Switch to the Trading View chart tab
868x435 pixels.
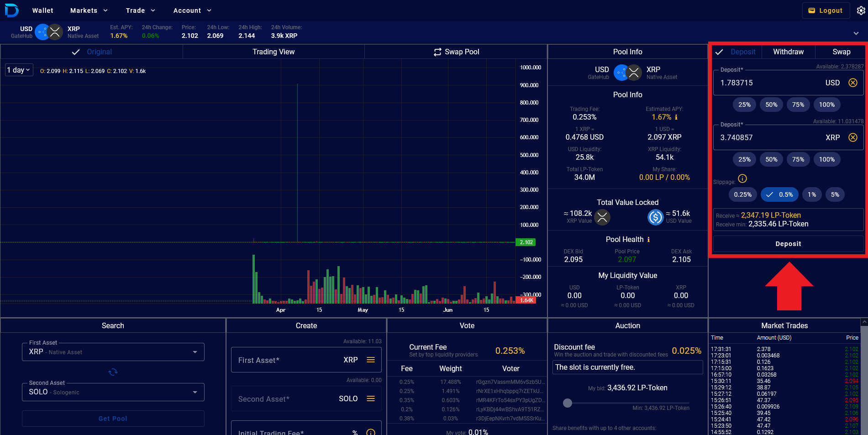[274, 52]
